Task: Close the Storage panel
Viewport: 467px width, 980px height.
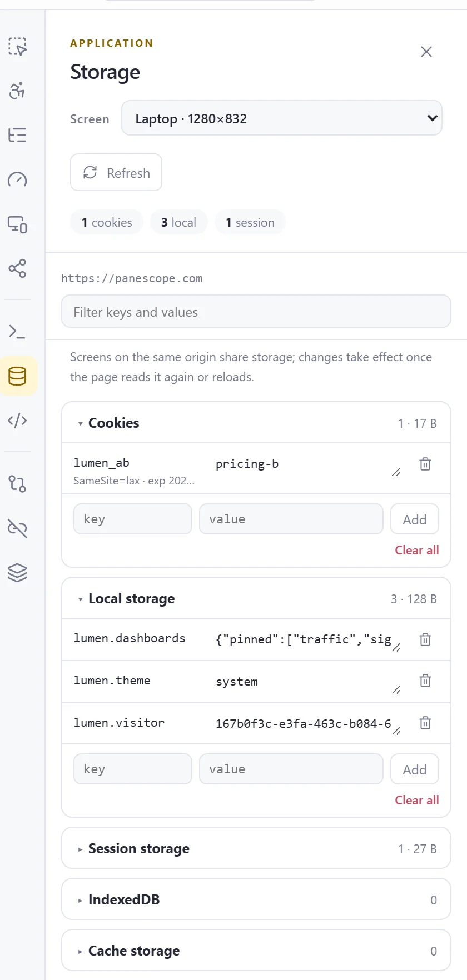Action: [426, 52]
